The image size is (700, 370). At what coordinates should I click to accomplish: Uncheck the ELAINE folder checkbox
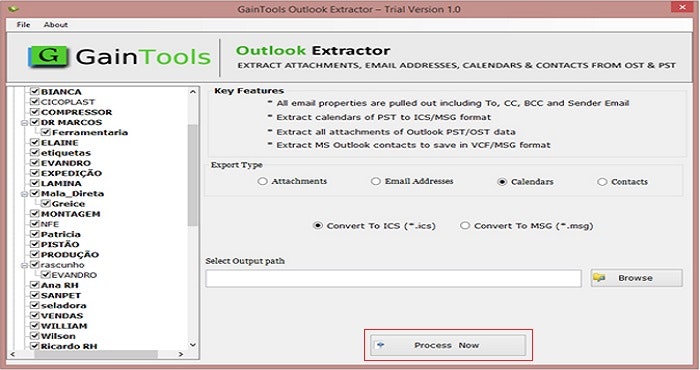tap(35, 142)
